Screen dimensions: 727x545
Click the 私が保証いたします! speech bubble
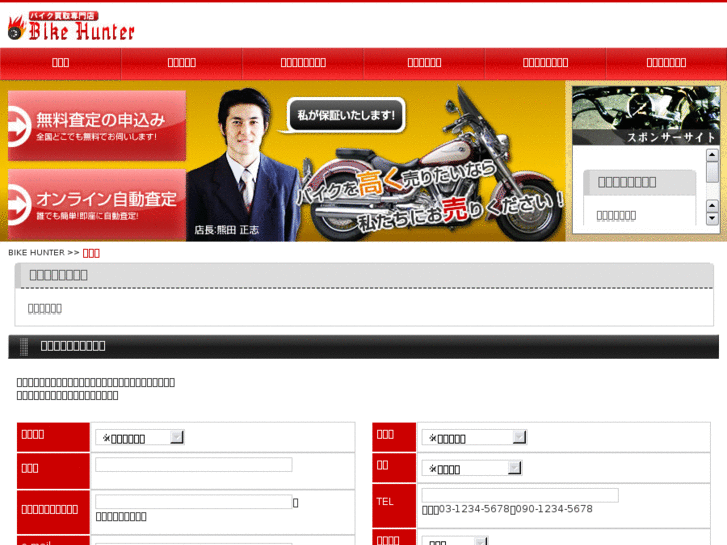346,115
